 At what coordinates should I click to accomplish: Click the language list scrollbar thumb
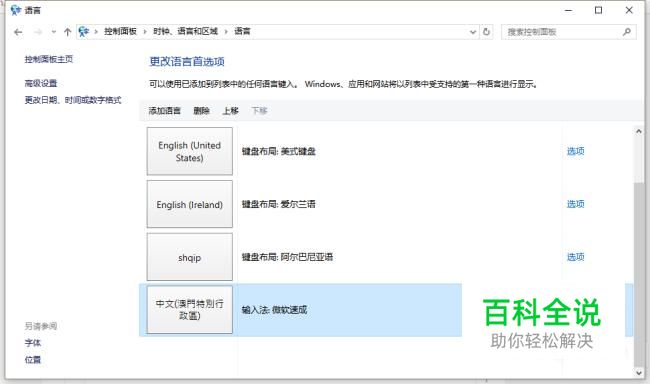[x=638, y=274]
